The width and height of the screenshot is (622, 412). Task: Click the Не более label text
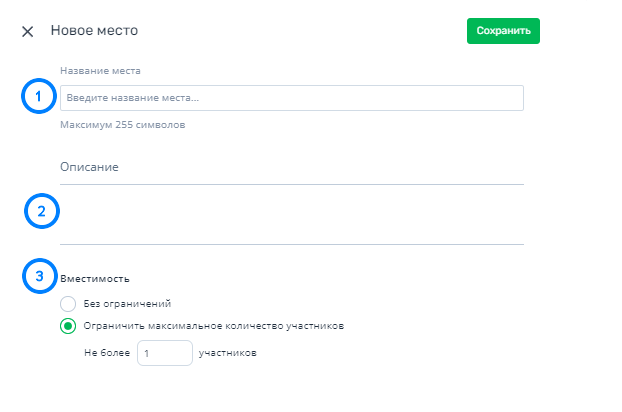point(107,353)
